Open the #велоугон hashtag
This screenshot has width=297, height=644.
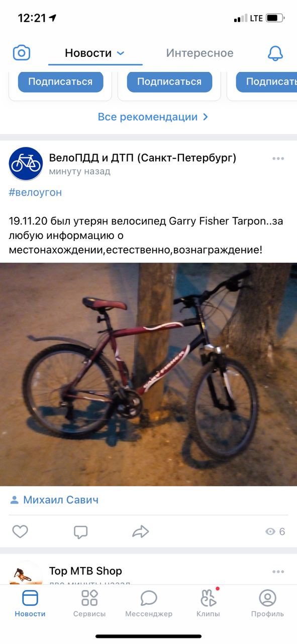tap(35, 192)
